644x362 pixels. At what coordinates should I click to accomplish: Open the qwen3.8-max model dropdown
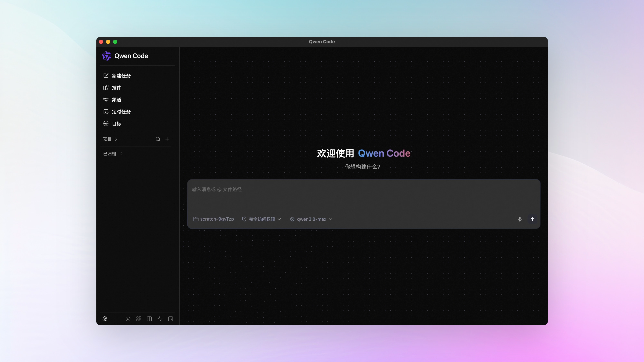point(311,219)
